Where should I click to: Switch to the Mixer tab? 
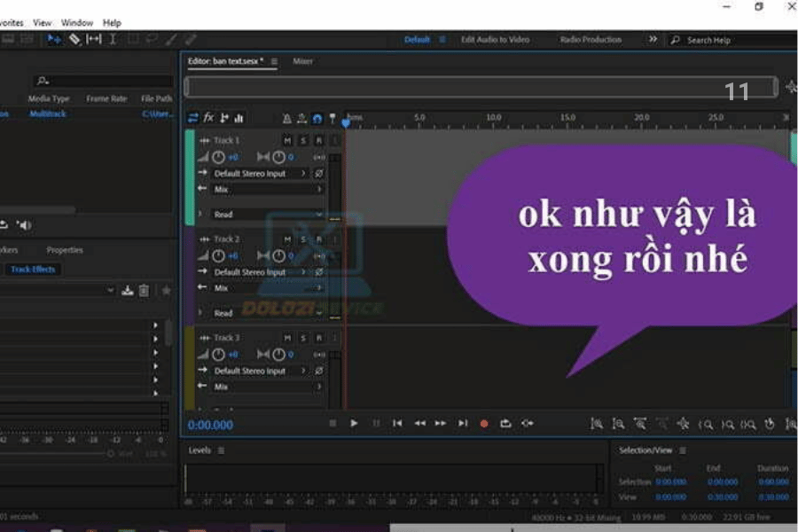pos(302,61)
